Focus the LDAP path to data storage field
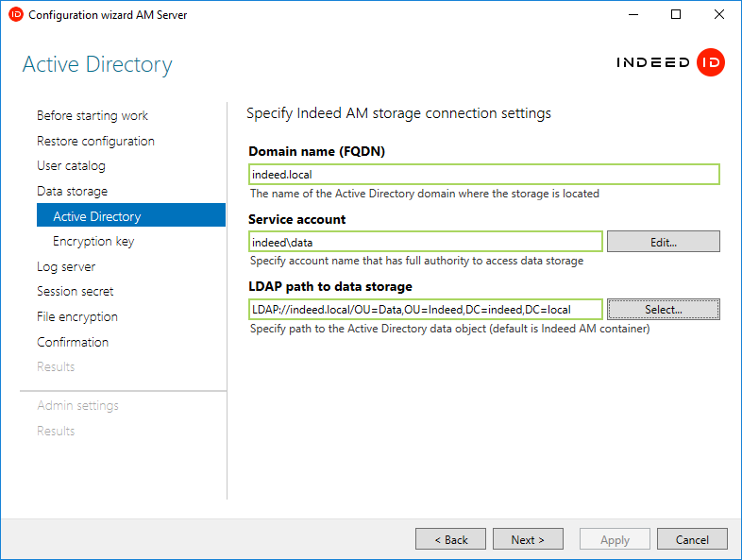742x560 pixels. coord(425,310)
